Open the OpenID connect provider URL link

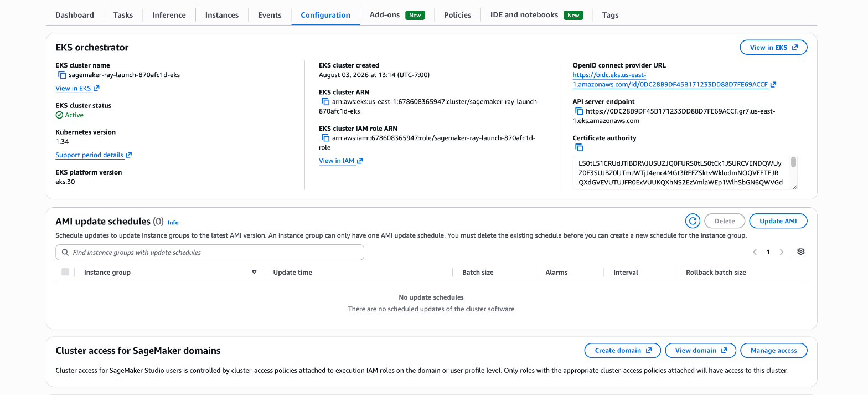tap(674, 80)
